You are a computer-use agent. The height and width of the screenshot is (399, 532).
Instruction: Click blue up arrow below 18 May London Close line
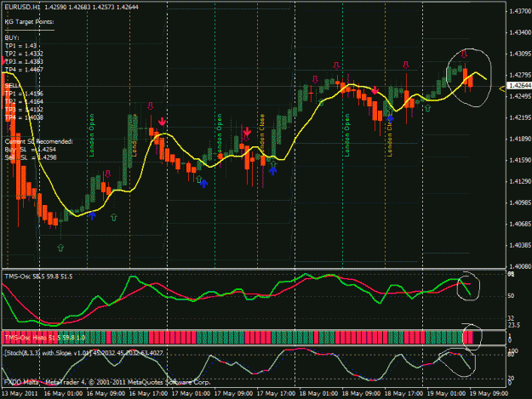point(390,118)
